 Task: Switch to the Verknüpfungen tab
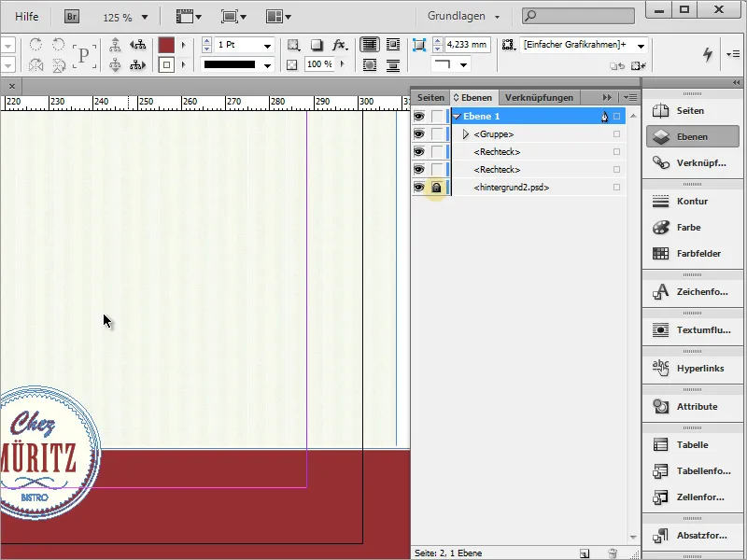coord(539,98)
